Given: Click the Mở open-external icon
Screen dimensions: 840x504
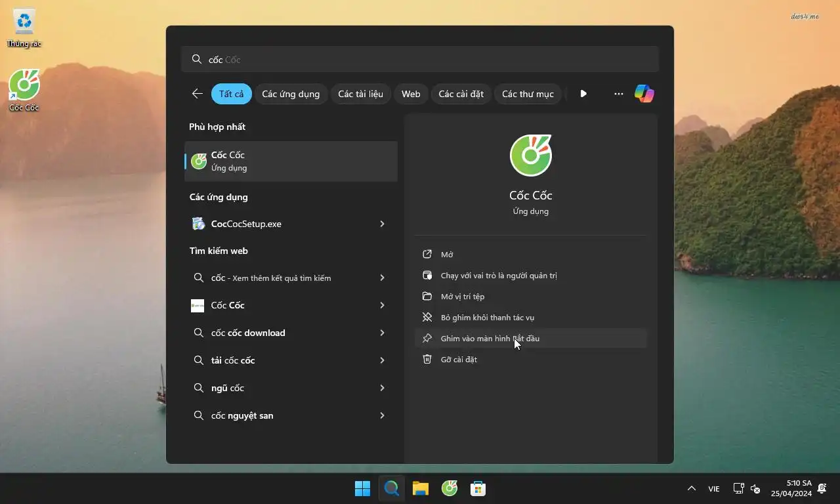Looking at the screenshot, I should point(427,255).
